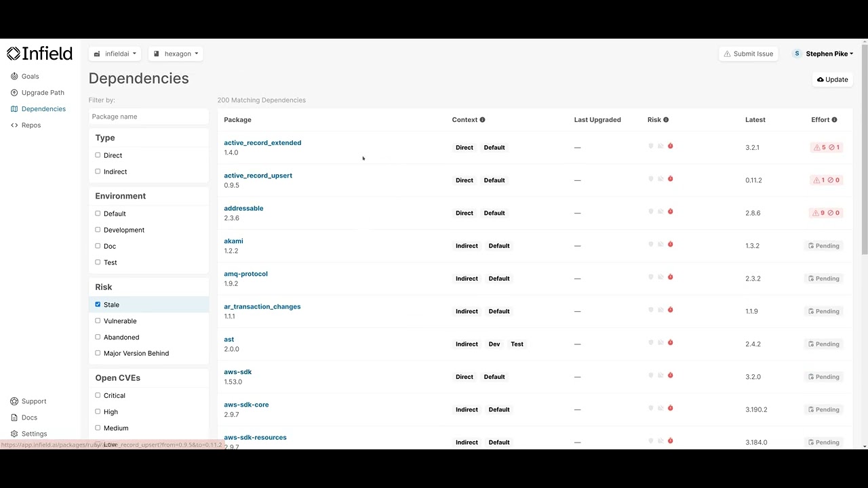This screenshot has width=868, height=488.
Task: Open the hexagon repository dropdown
Action: 176,54
